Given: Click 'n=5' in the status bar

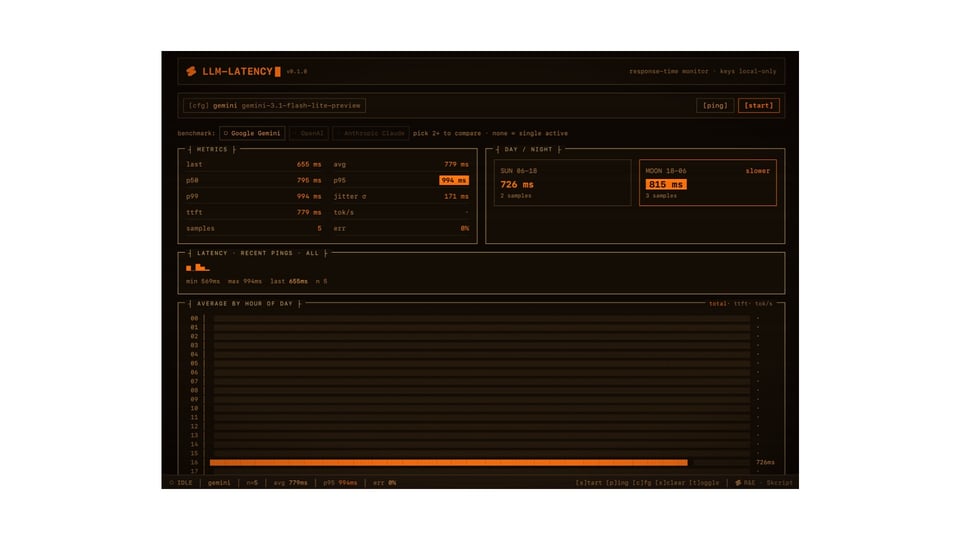Looking at the screenshot, I should coord(252,482).
